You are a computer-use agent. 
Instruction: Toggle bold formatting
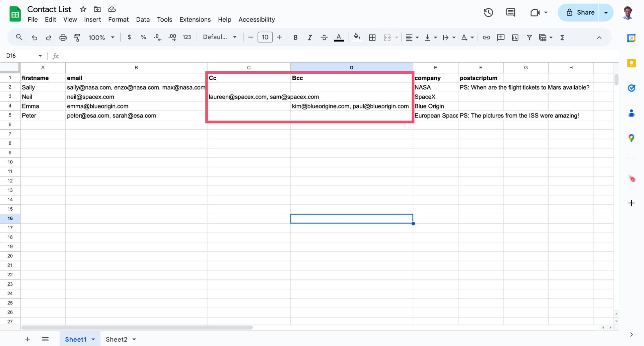click(295, 37)
